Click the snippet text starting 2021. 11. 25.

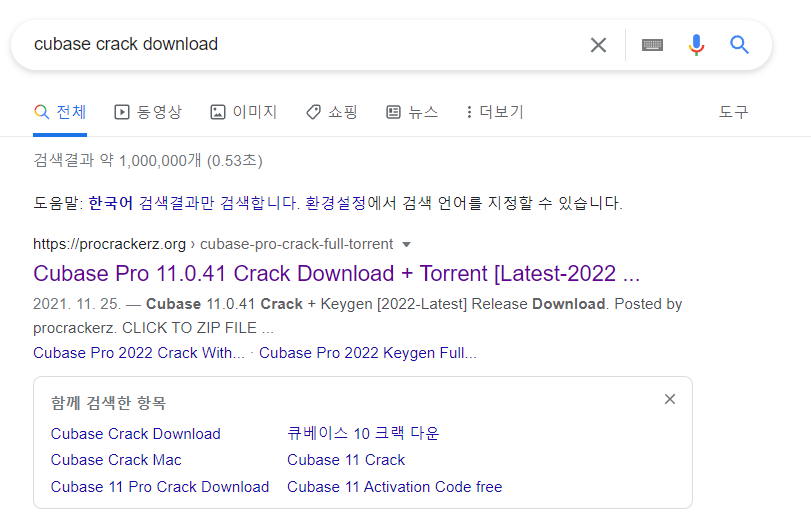pos(357,315)
